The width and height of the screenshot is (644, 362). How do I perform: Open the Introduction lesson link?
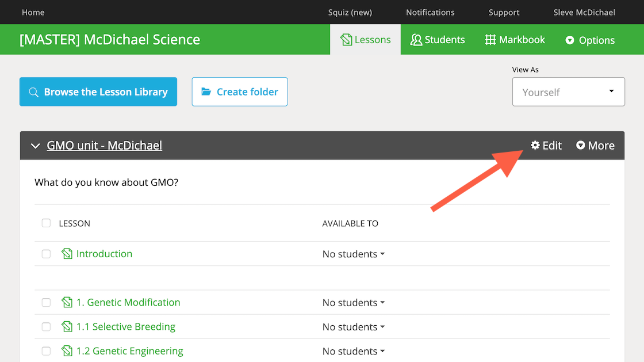pyautogui.click(x=104, y=254)
